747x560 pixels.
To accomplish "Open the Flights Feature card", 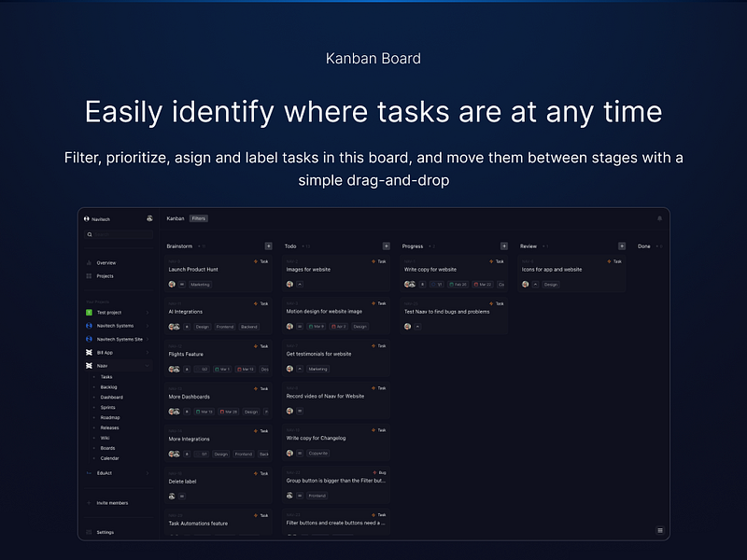I will (218, 358).
